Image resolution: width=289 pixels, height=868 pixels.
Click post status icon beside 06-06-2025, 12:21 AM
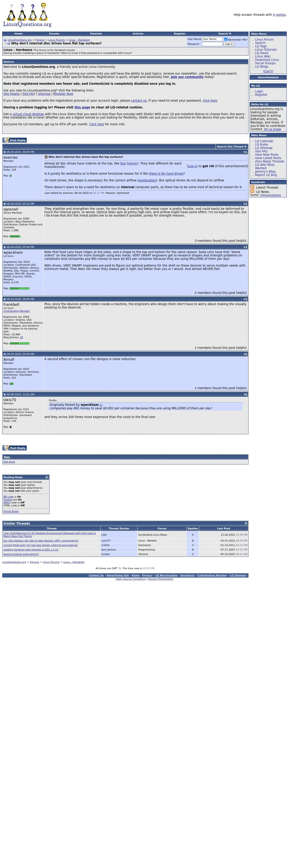point(5,395)
